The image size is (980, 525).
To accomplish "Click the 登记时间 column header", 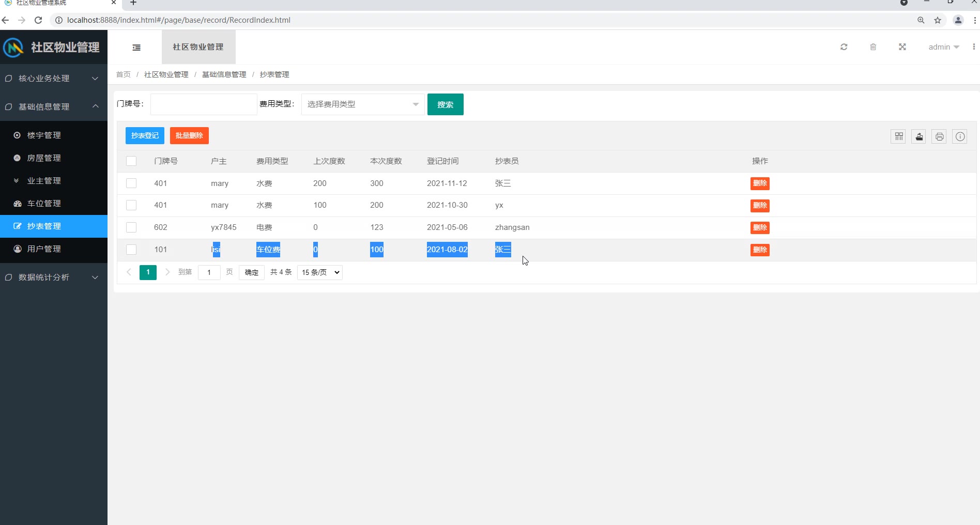I will [442, 161].
